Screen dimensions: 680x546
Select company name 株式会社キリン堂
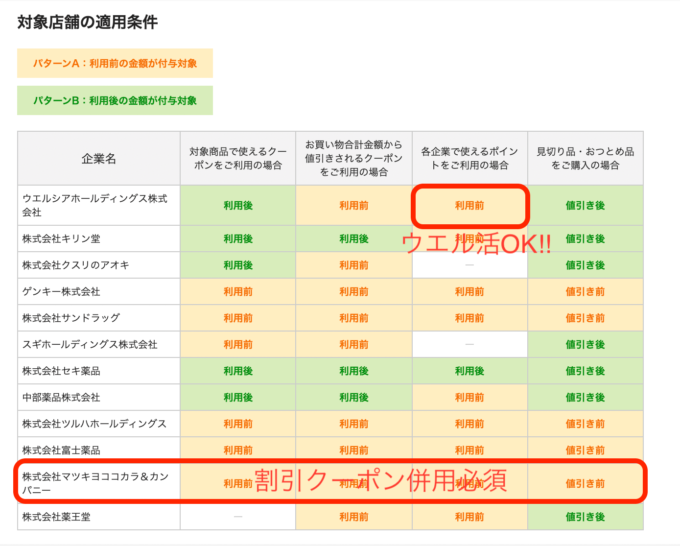(61, 239)
